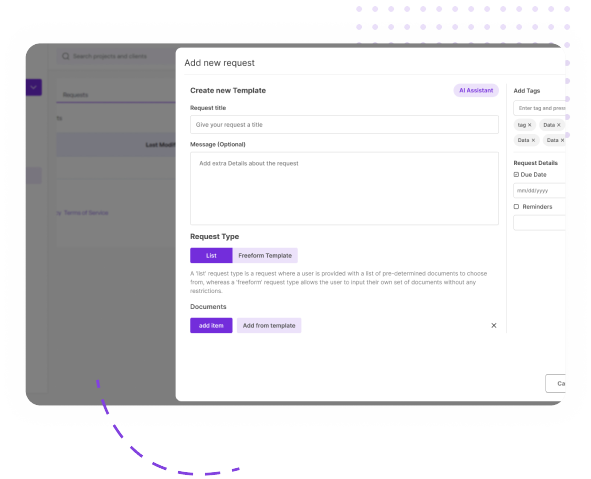Screen dimensions: 591x479
Task: Remove the 'tag' chip with its X
Action: click(530, 125)
